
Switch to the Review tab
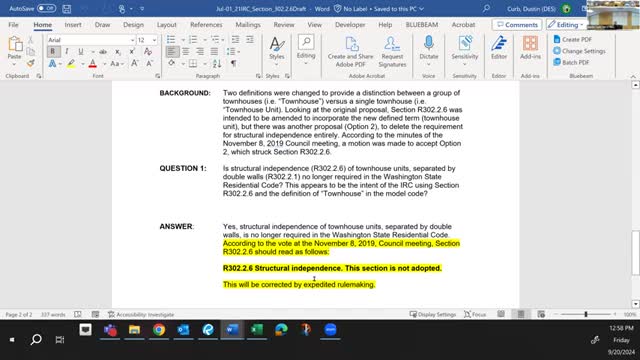[284, 25]
